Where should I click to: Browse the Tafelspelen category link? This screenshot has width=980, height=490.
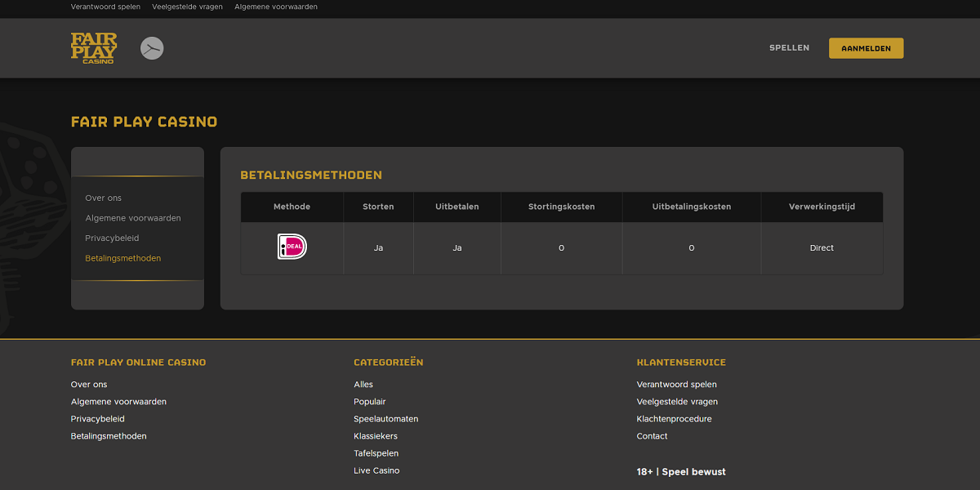pos(376,453)
